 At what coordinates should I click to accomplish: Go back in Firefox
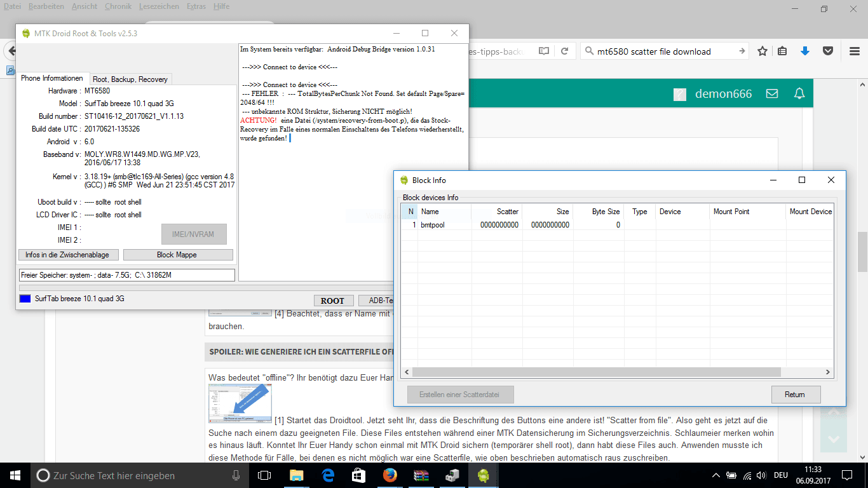[x=10, y=50]
